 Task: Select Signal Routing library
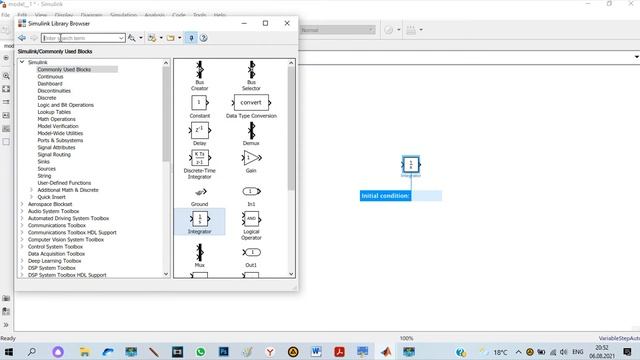(x=54, y=155)
